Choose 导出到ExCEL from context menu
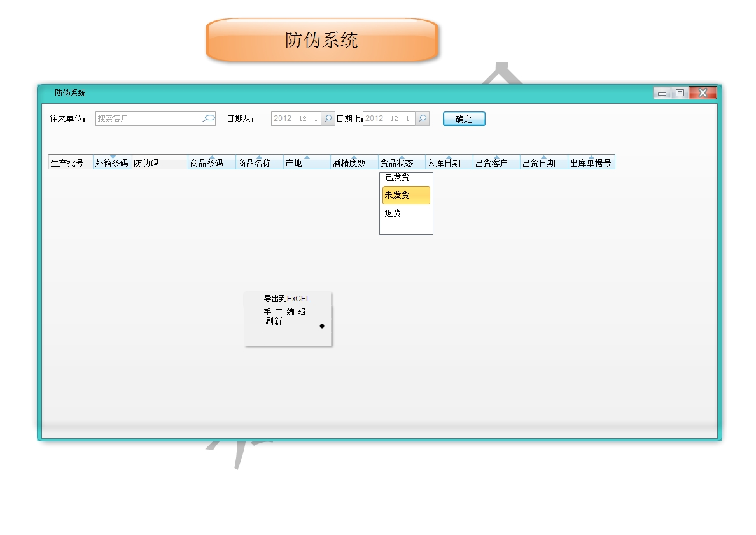The height and width of the screenshot is (535, 756). pos(287,299)
